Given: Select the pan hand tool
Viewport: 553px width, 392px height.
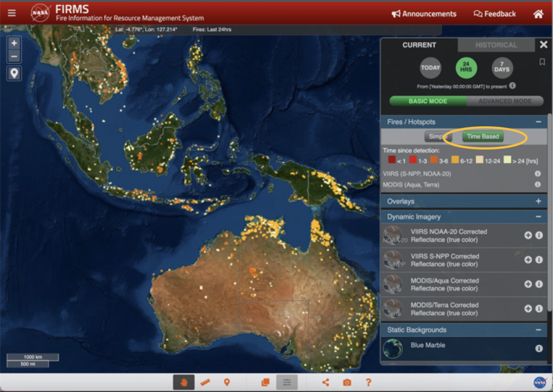Looking at the screenshot, I should 184,382.
